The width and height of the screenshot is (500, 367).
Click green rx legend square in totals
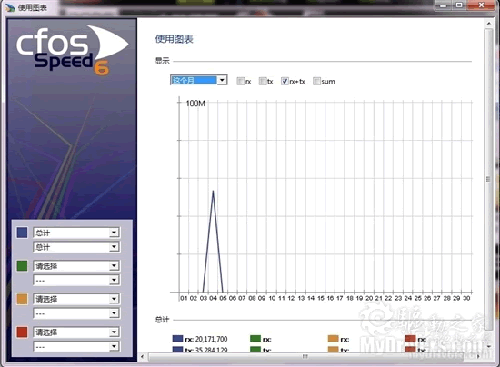tap(255, 339)
